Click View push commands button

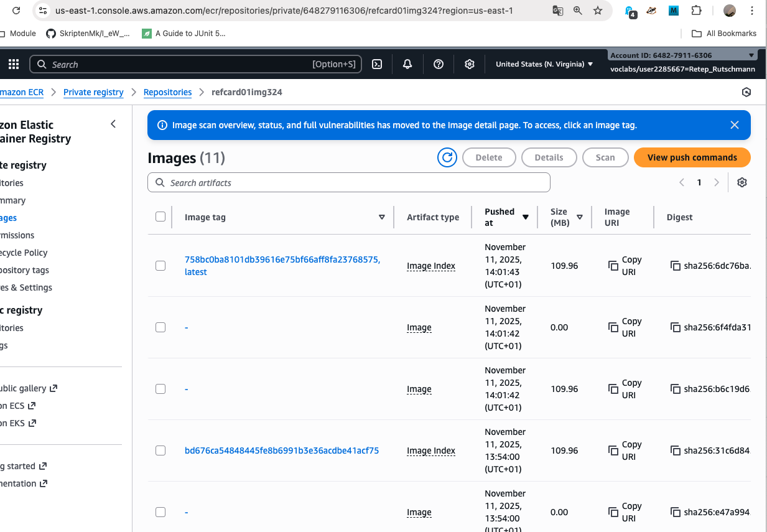coord(692,157)
